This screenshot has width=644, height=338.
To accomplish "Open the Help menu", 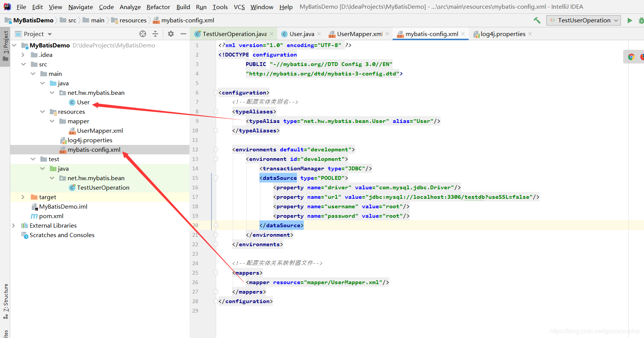I will (286, 7).
